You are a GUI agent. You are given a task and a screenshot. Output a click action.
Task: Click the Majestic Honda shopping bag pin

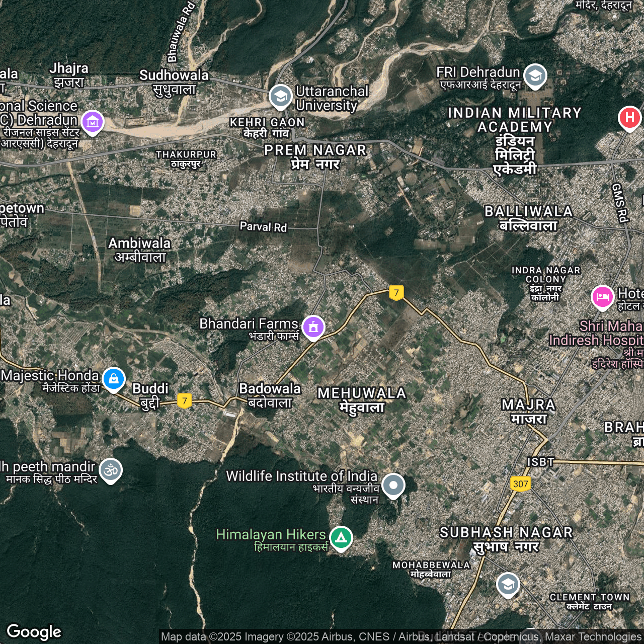tap(113, 378)
